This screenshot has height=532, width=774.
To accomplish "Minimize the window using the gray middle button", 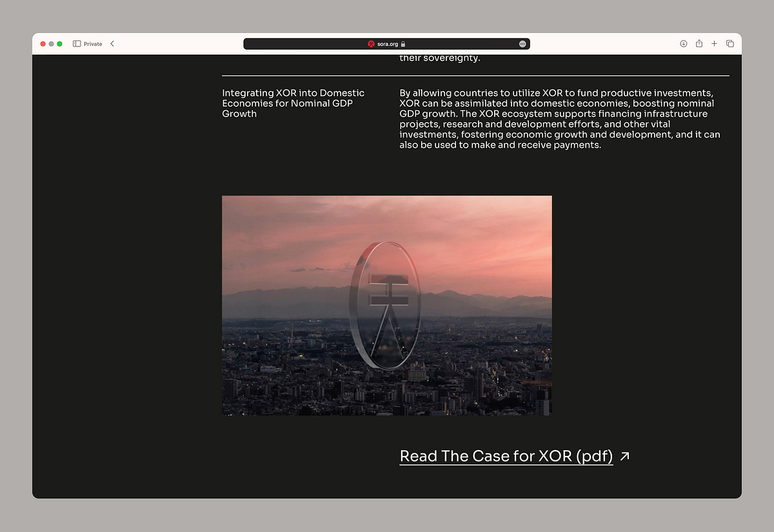I will 52,44.
